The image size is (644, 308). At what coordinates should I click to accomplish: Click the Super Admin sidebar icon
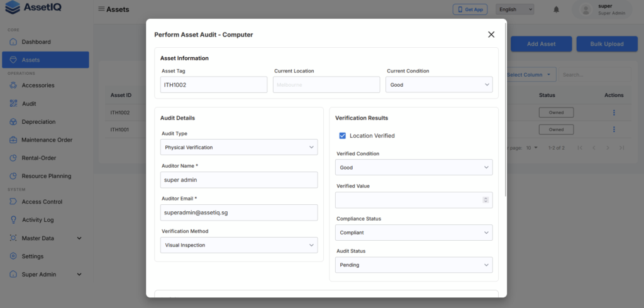click(13, 274)
